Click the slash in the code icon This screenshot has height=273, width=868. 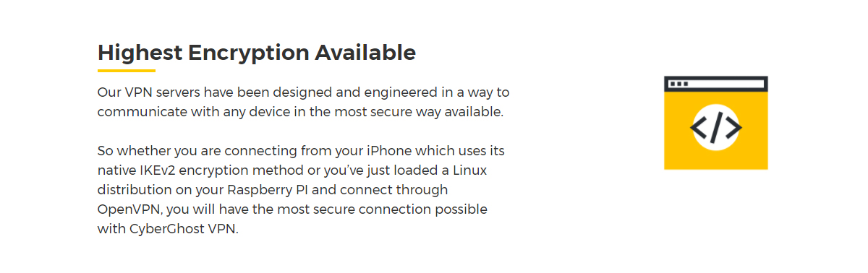[716, 128]
